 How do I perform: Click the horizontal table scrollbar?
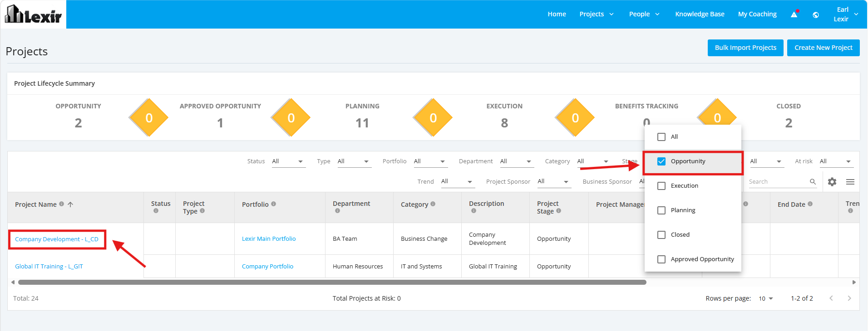click(332, 282)
